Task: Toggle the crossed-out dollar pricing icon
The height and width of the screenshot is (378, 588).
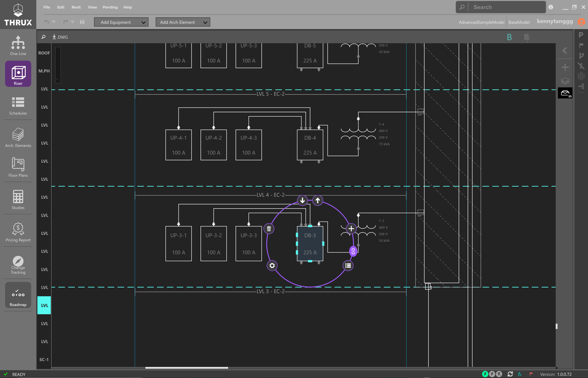Action: [x=581, y=66]
